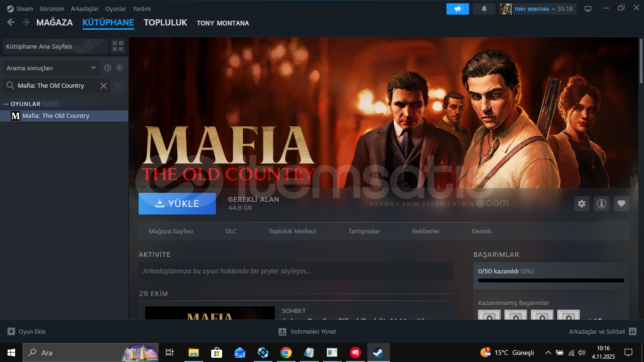The width and height of the screenshot is (644, 362).
Task: Open the Rehberler link
Action: point(426,231)
